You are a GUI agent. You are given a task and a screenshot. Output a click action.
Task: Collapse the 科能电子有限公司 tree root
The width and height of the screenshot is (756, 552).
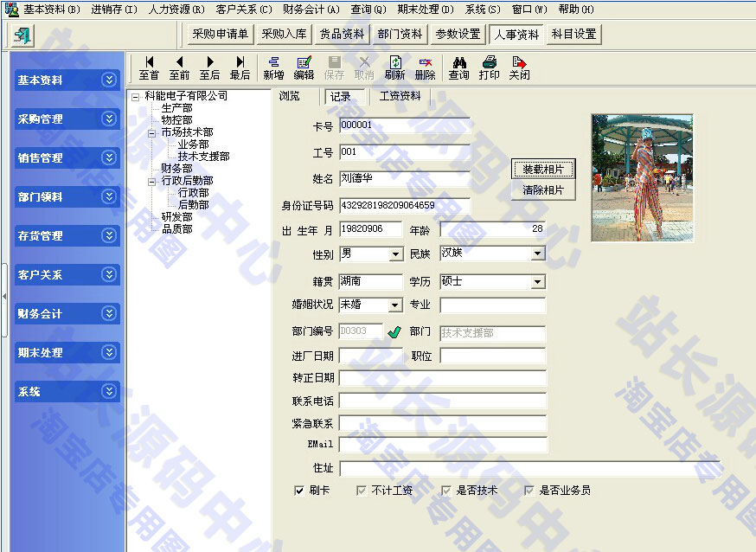point(136,97)
